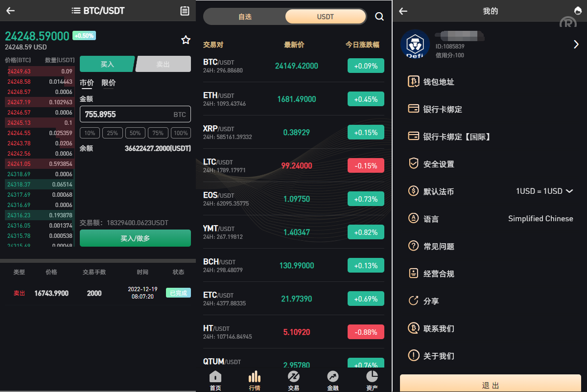Add BTC/USDT to favorites with star icon
The height and width of the screenshot is (392, 587).
[186, 40]
